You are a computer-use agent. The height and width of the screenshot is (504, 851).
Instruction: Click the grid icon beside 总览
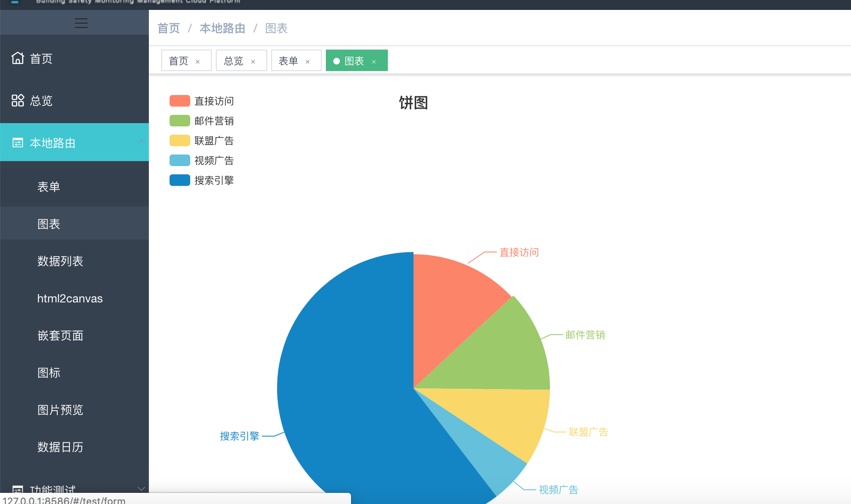coord(17,100)
